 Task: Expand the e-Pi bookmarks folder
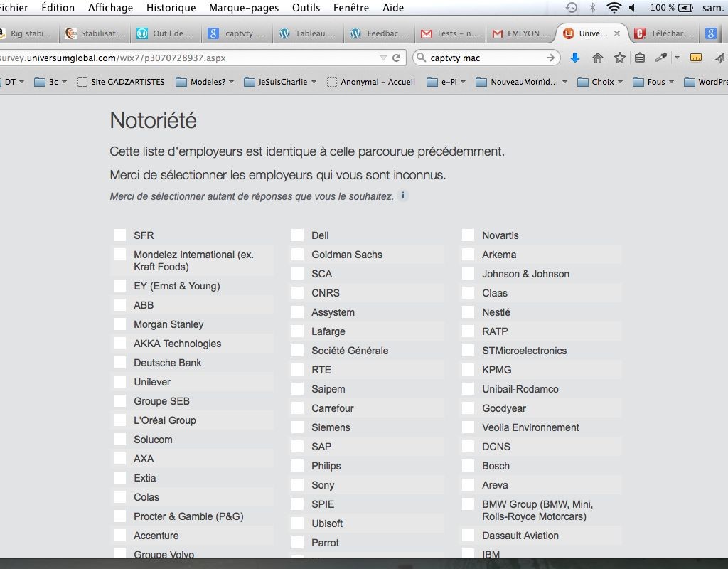point(446,82)
